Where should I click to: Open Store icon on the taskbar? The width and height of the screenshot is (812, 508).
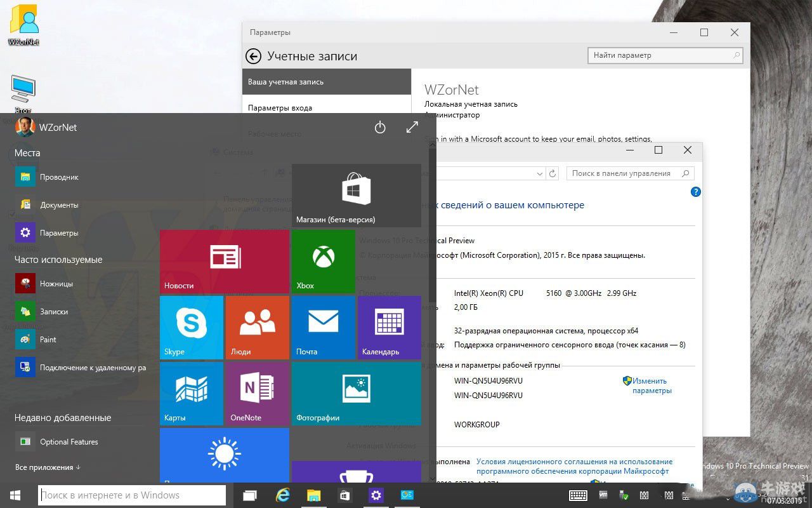coord(345,495)
